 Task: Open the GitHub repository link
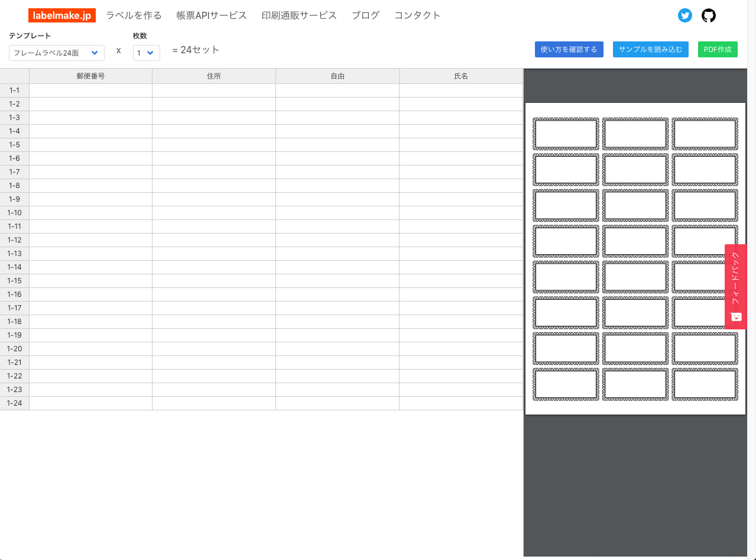[x=709, y=15]
